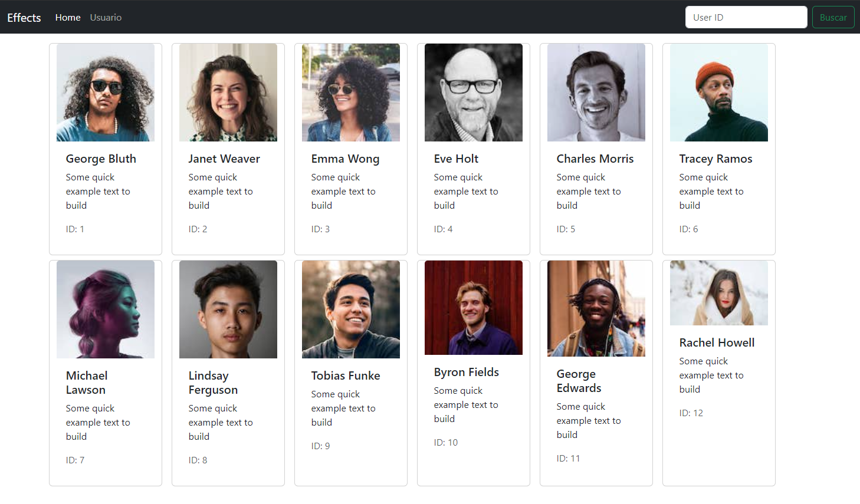
Task: Click the Effects brand logo
Action: [24, 18]
